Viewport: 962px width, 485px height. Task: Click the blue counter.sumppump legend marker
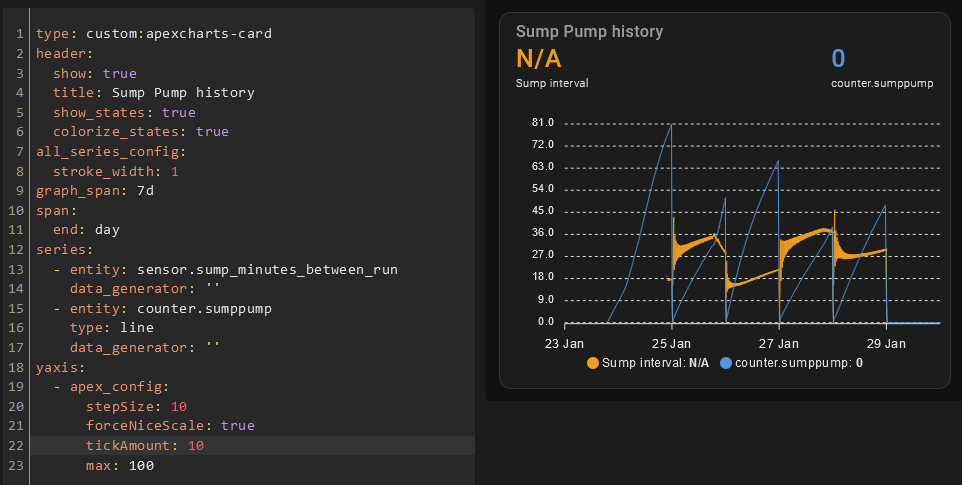click(x=725, y=362)
